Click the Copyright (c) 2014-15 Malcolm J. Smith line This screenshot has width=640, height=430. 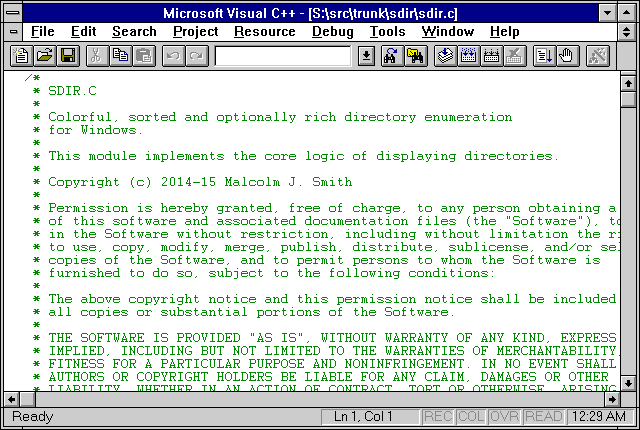pos(192,182)
